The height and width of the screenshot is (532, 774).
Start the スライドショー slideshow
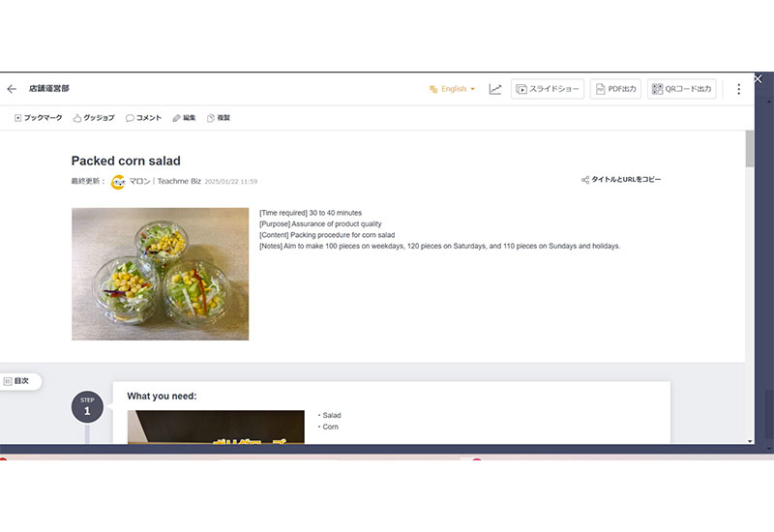[548, 89]
